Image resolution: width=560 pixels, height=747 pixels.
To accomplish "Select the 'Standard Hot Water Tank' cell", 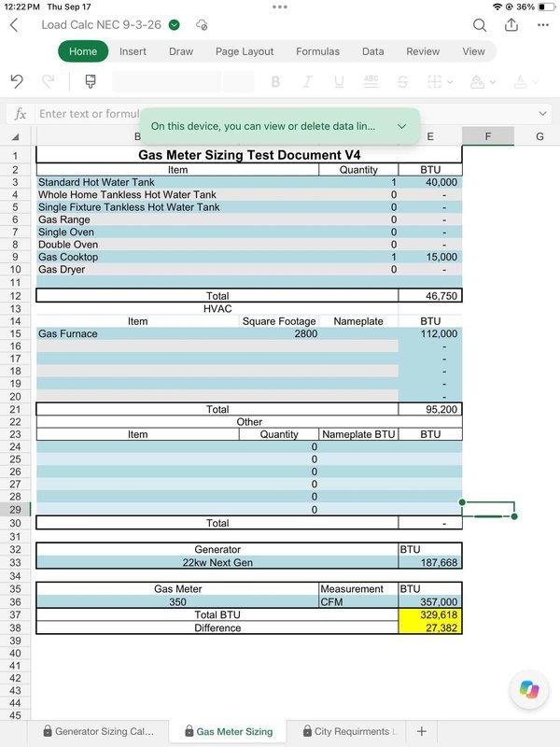I will (177, 182).
